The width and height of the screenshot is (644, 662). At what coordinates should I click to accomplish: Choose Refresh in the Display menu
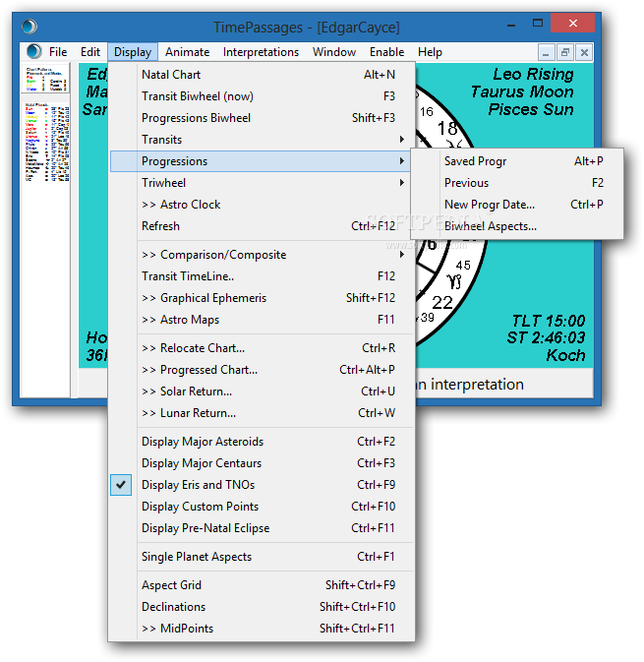pos(262,226)
